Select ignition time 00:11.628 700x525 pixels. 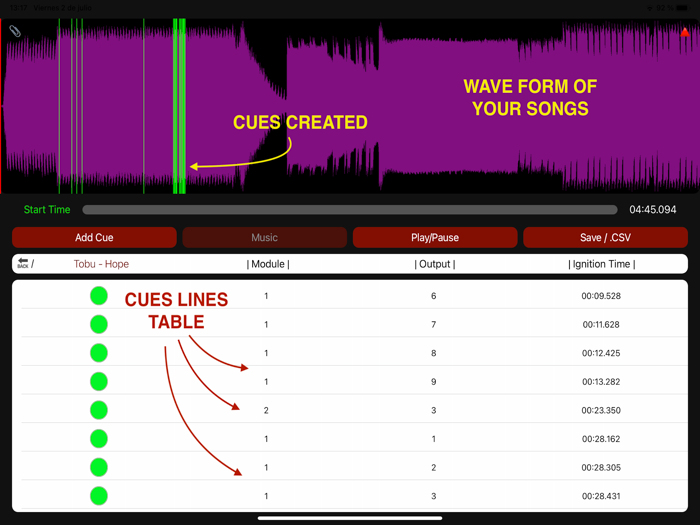point(601,325)
